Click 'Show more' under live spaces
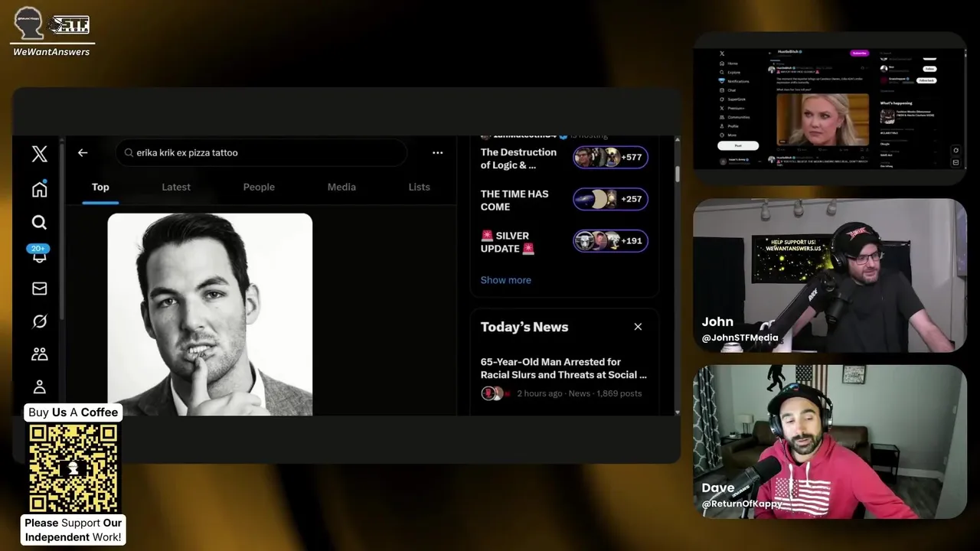The image size is (980, 551). point(505,280)
